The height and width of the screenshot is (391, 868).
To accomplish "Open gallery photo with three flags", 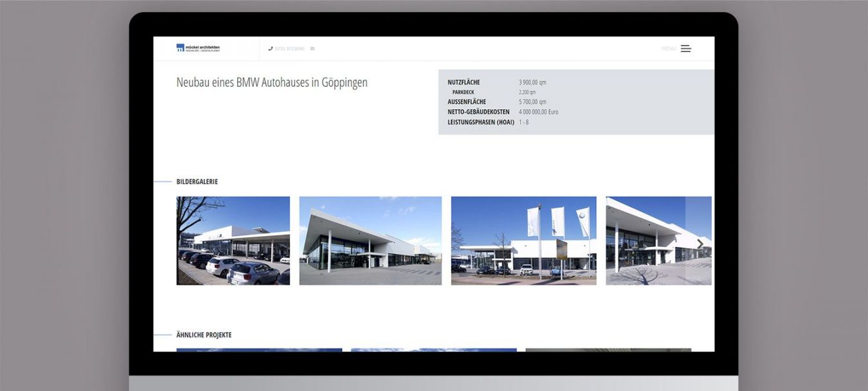I will pyautogui.click(x=523, y=241).
